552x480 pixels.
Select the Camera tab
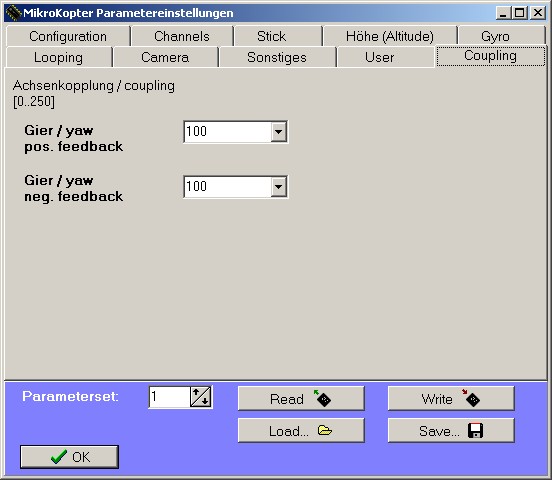[165, 57]
